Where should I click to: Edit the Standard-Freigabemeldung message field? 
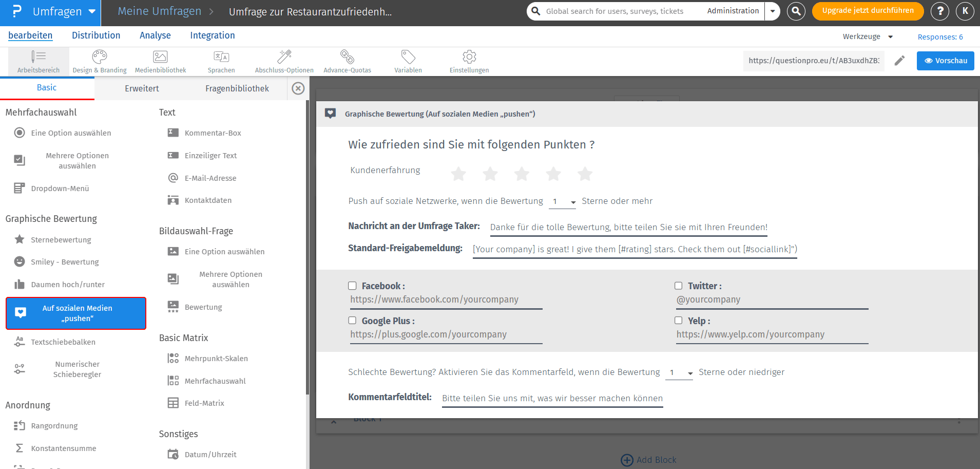635,250
